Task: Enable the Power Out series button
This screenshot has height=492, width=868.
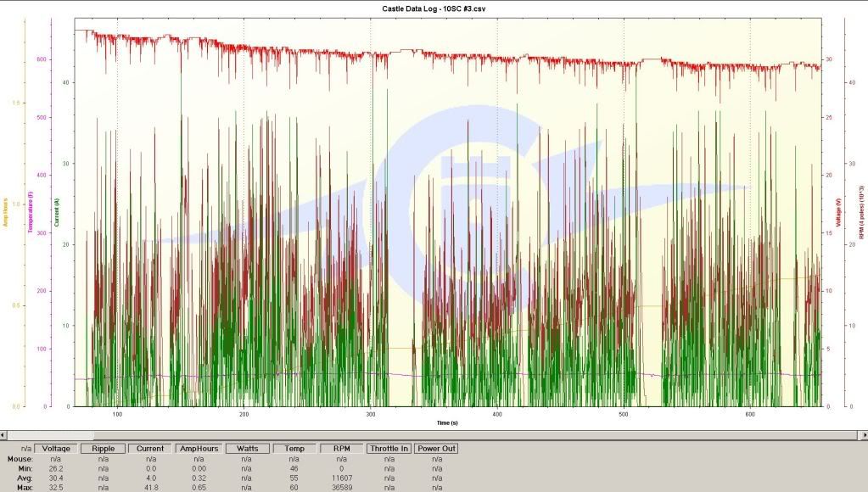Action: (436, 449)
